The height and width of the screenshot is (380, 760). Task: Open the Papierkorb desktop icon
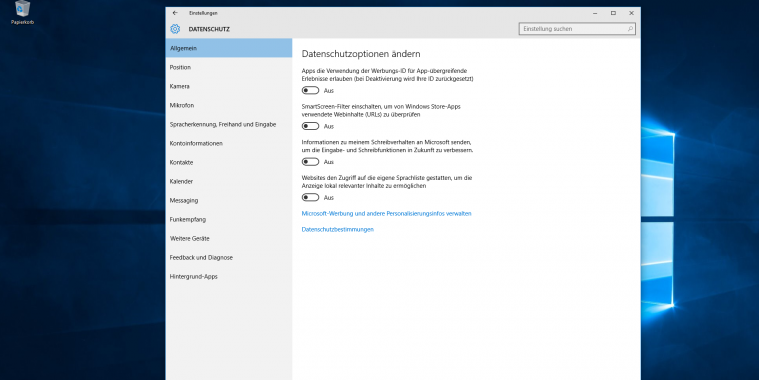pos(22,13)
